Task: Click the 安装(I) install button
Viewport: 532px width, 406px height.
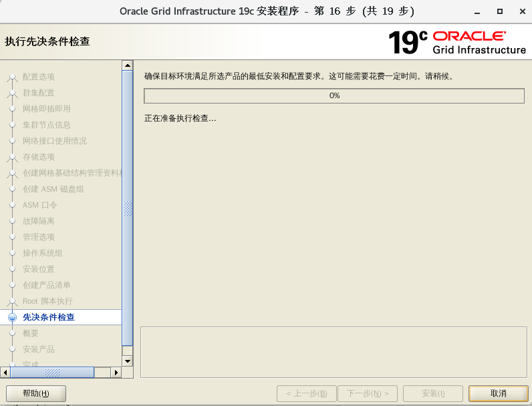Action: tap(433, 393)
